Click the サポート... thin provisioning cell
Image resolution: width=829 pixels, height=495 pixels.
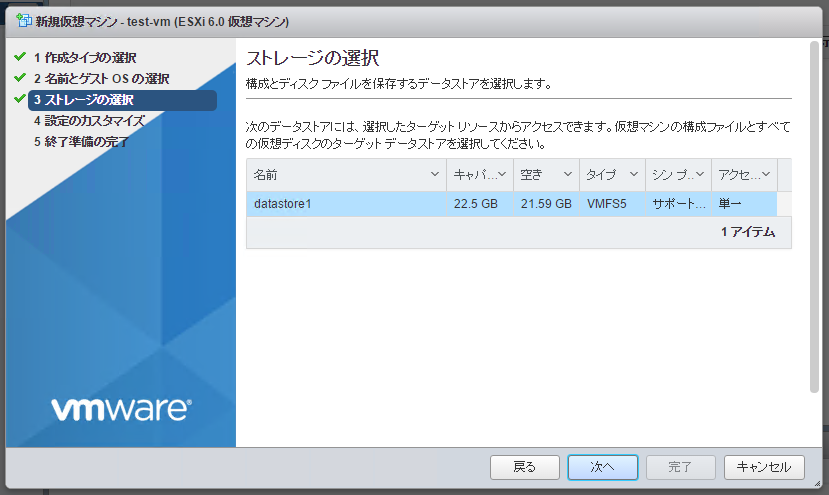678,204
